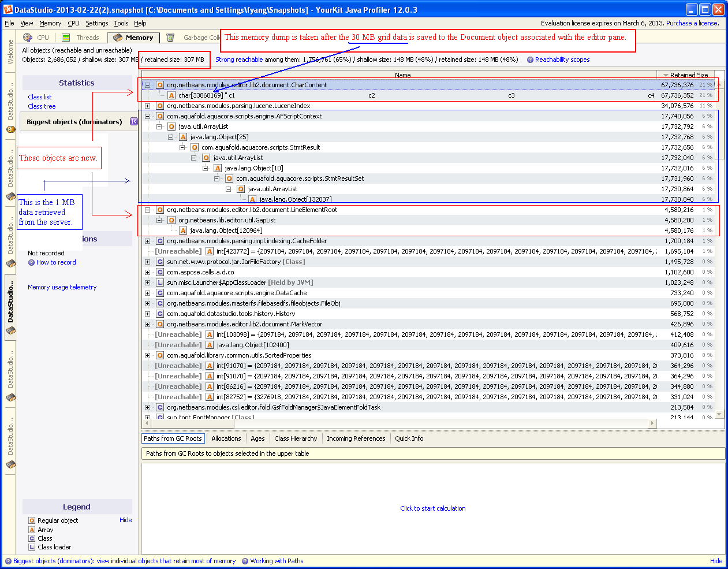Open the Reachability scopes help link
The height and width of the screenshot is (569, 728).
click(x=562, y=59)
